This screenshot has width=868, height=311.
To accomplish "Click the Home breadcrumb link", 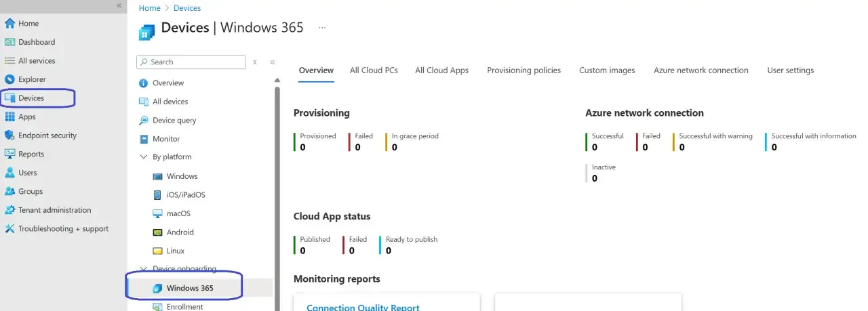I will [149, 8].
